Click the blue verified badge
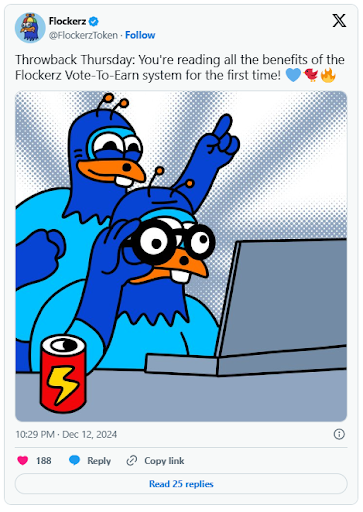This screenshot has width=363, height=512. [94, 22]
